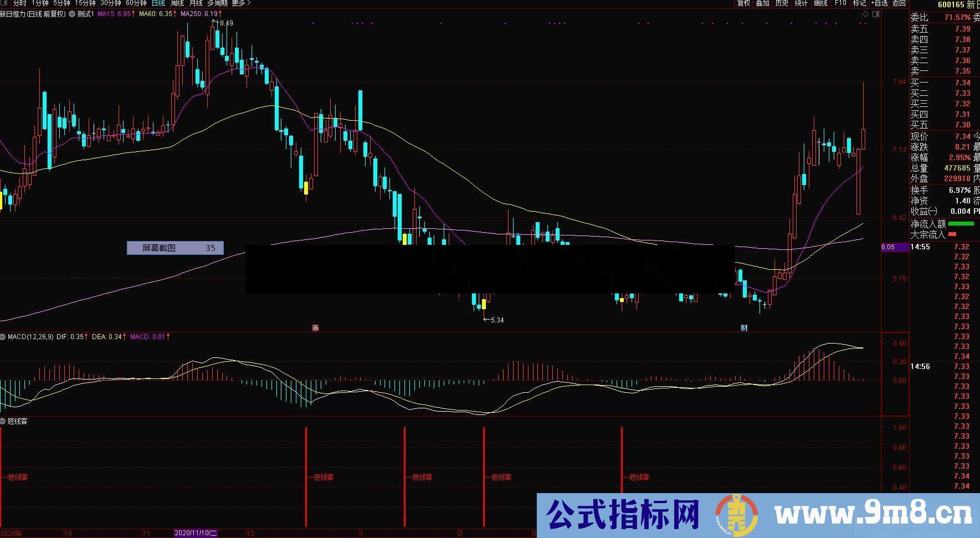
Task: Open the 标记 marking tool
Action: tap(859, 4)
